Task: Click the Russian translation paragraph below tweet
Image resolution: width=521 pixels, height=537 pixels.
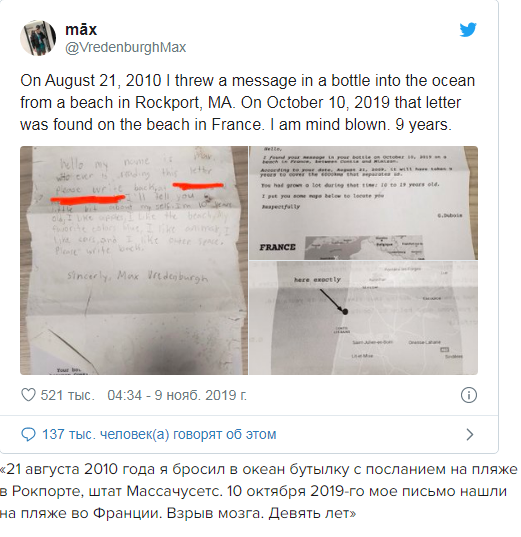Action: (259, 491)
